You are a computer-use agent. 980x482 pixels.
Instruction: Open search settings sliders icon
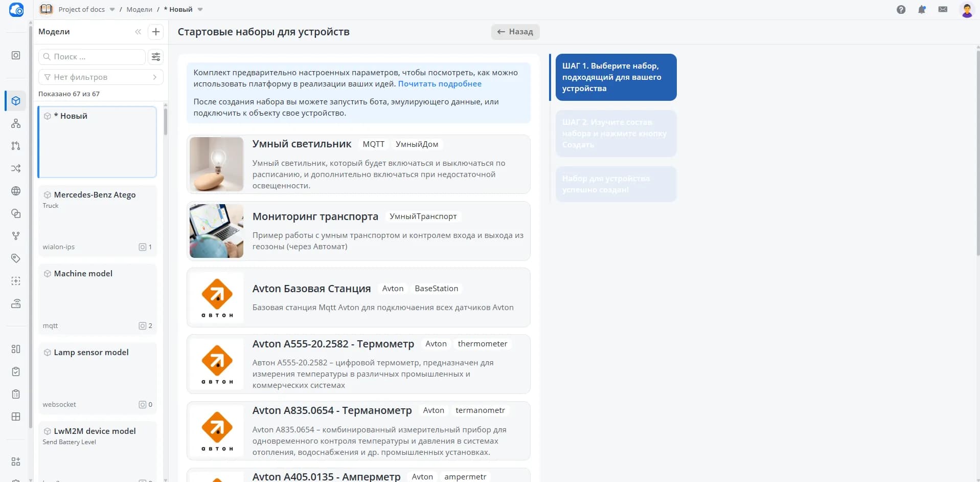156,57
